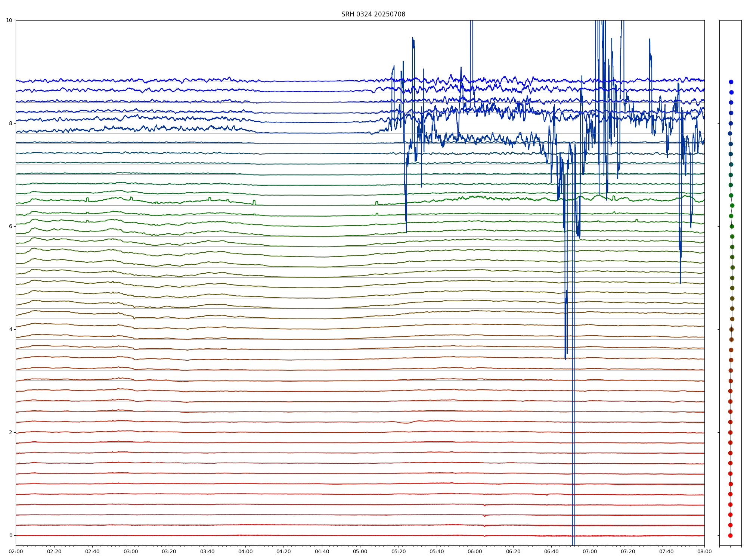Click the 05:40 time tick label
Image resolution: width=747 pixels, height=560 pixels.
click(437, 551)
